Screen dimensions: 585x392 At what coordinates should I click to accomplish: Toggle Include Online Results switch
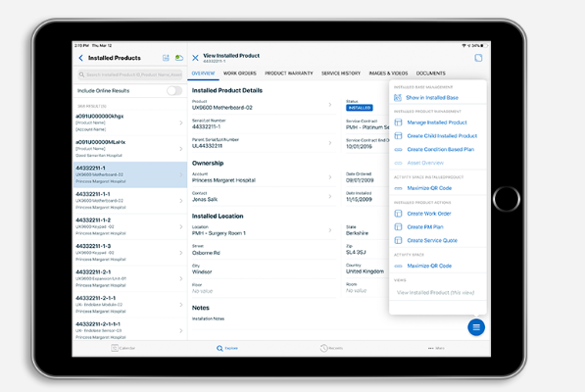pyautogui.click(x=174, y=90)
